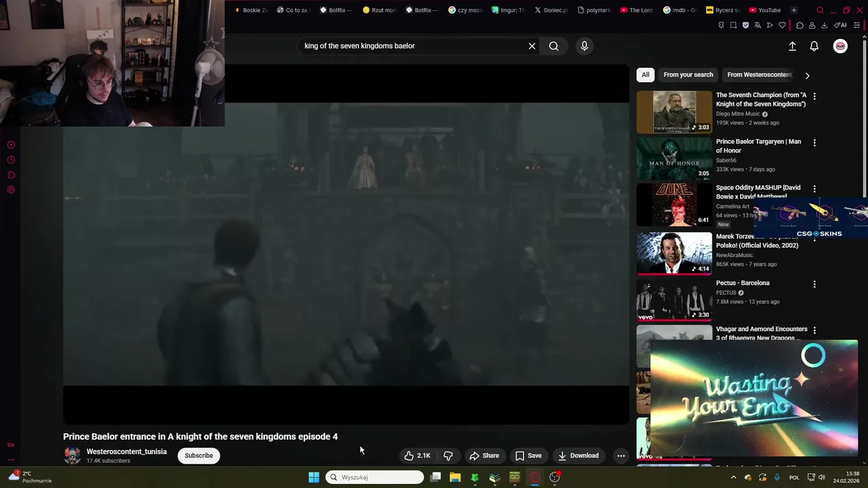Like the video (2.1K)
The height and width of the screenshot is (488, 868).
click(x=417, y=455)
